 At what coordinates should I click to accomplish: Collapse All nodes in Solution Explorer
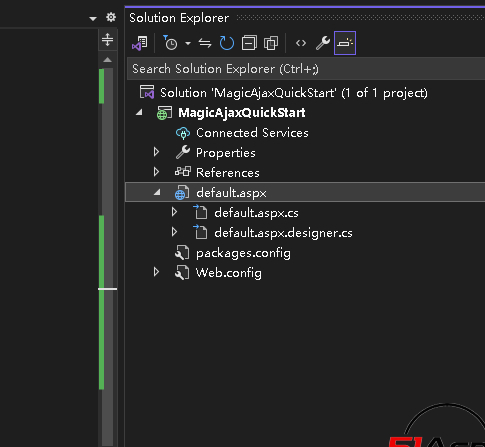pos(249,43)
